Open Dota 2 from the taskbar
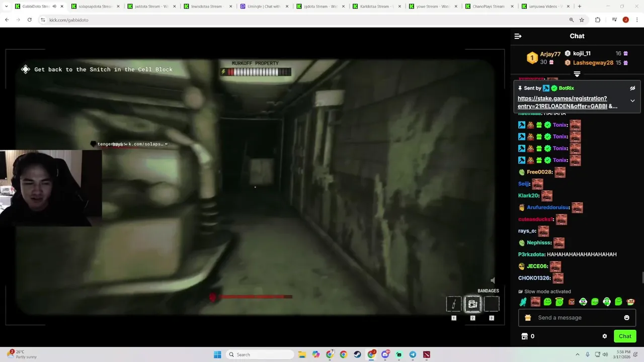 (x=426, y=354)
